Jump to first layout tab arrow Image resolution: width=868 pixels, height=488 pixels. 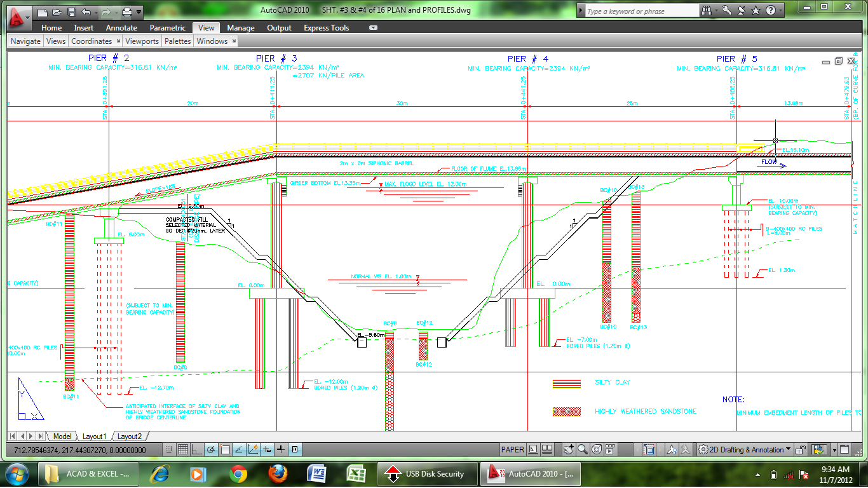click(x=11, y=436)
